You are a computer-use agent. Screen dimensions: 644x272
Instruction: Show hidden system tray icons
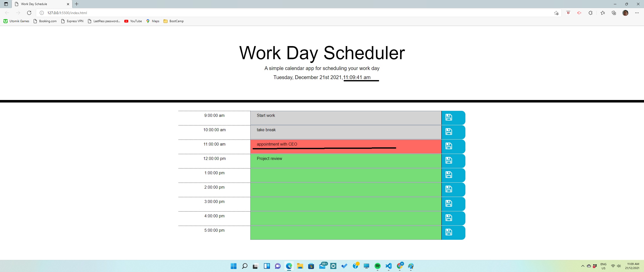tap(583, 266)
